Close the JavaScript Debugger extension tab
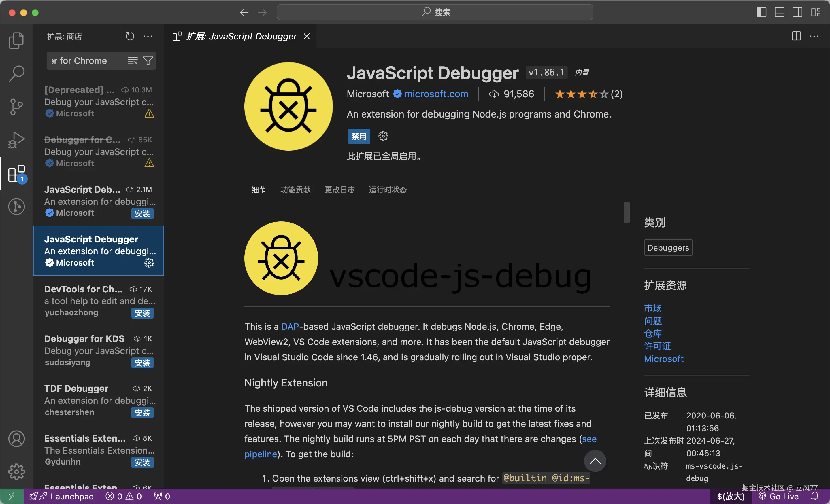 pyautogui.click(x=307, y=36)
